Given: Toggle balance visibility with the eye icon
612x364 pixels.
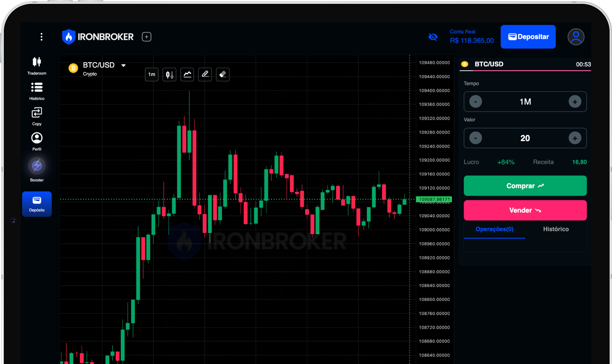Looking at the screenshot, I should click(x=433, y=37).
